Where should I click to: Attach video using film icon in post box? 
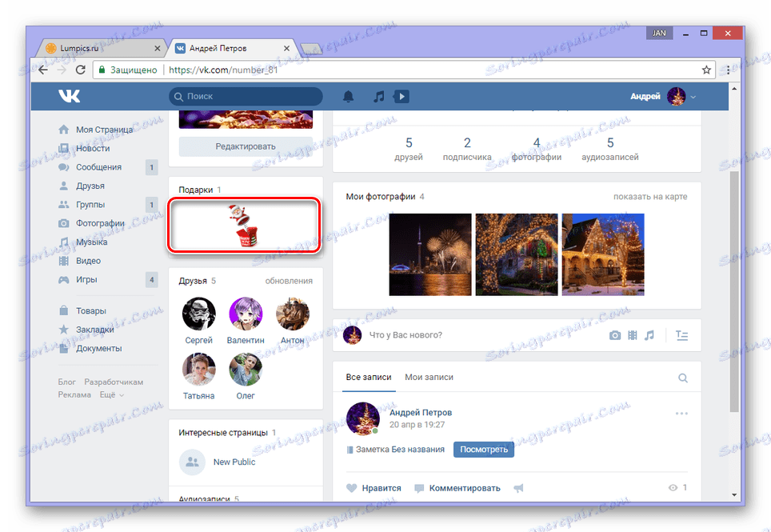point(633,335)
